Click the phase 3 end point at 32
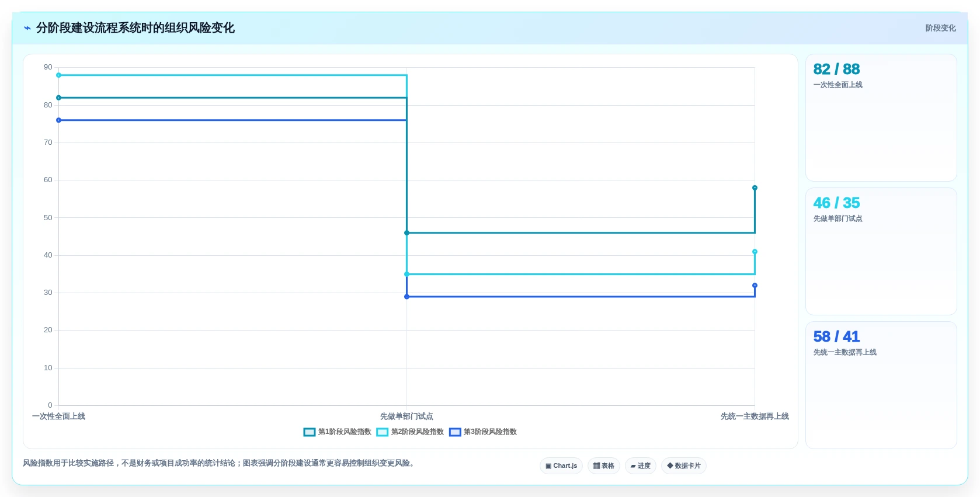 pos(755,286)
